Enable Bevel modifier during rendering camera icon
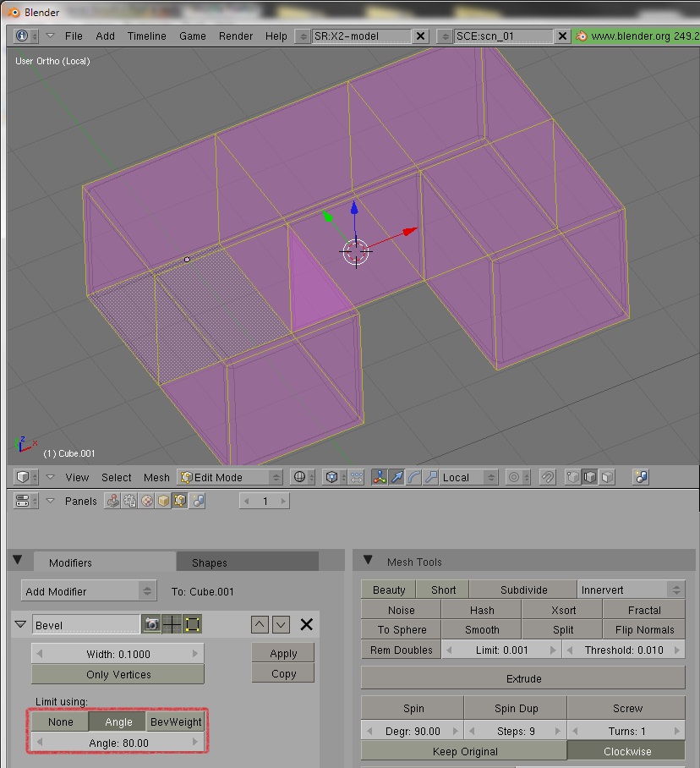The height and width of the screenshot is (768, 700). 151,625
